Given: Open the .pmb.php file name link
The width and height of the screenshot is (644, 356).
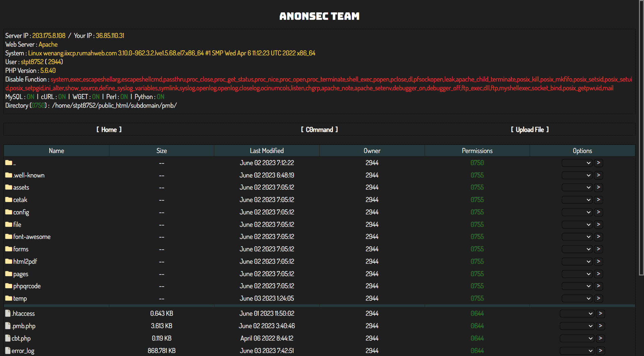Looking at the screenshot, I should (23, 326).
